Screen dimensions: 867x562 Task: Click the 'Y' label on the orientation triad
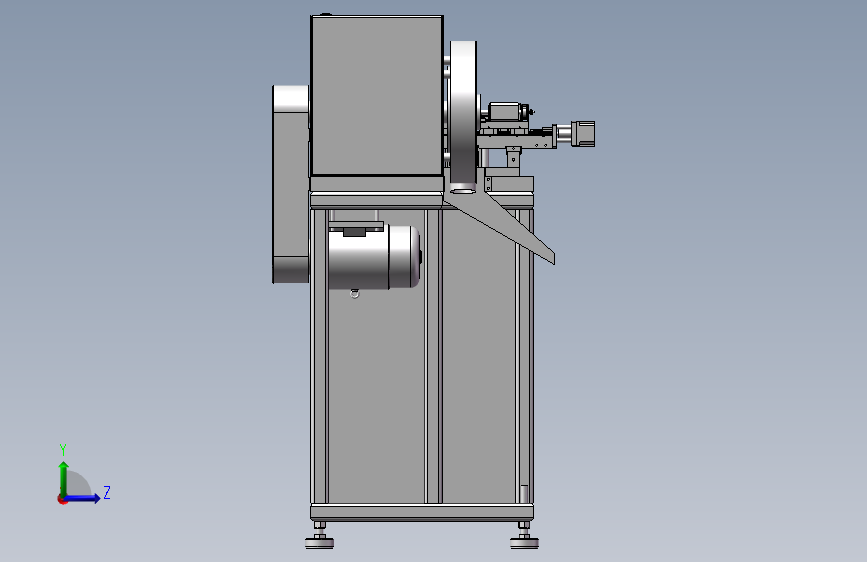(63, 449)
